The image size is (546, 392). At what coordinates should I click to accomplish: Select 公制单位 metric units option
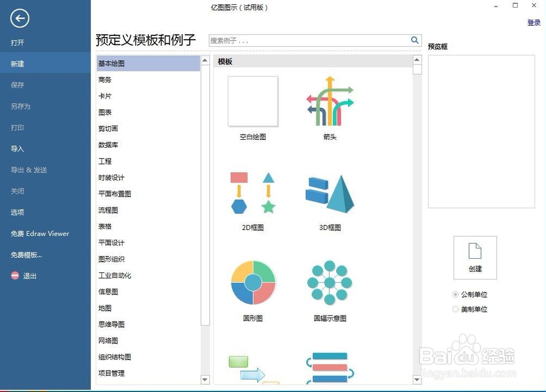click(455, 294)
